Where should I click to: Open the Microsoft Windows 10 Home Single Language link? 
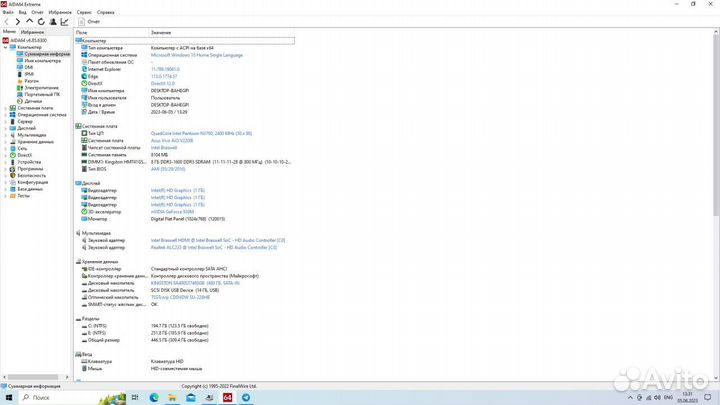(197, 55)
